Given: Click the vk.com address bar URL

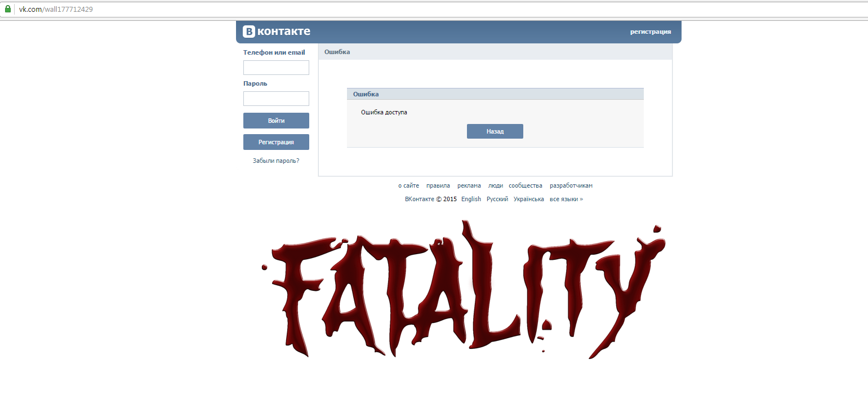Looking at the screenshot, I should [56, 10].
